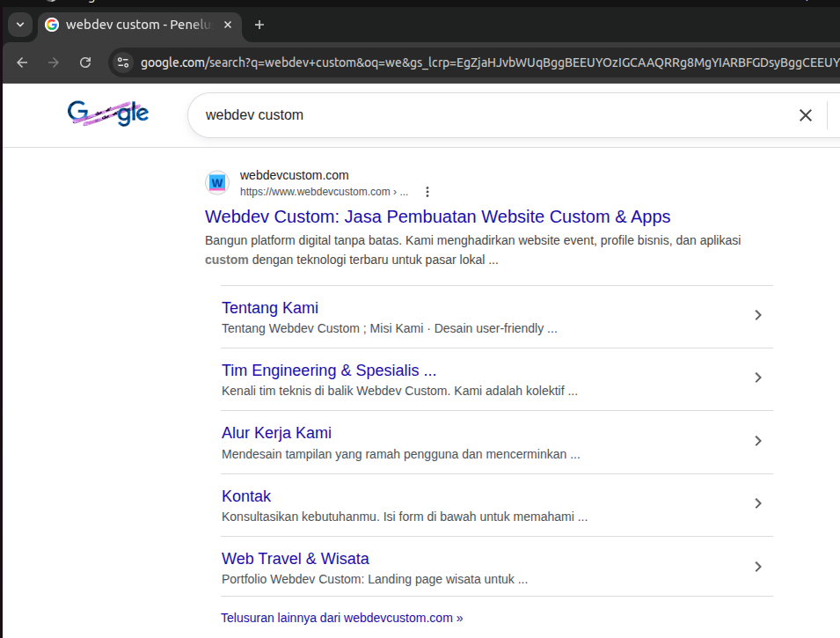Open the Alur Kerja Kami sitelink
840x638 pixels.
tap(276, 432)
